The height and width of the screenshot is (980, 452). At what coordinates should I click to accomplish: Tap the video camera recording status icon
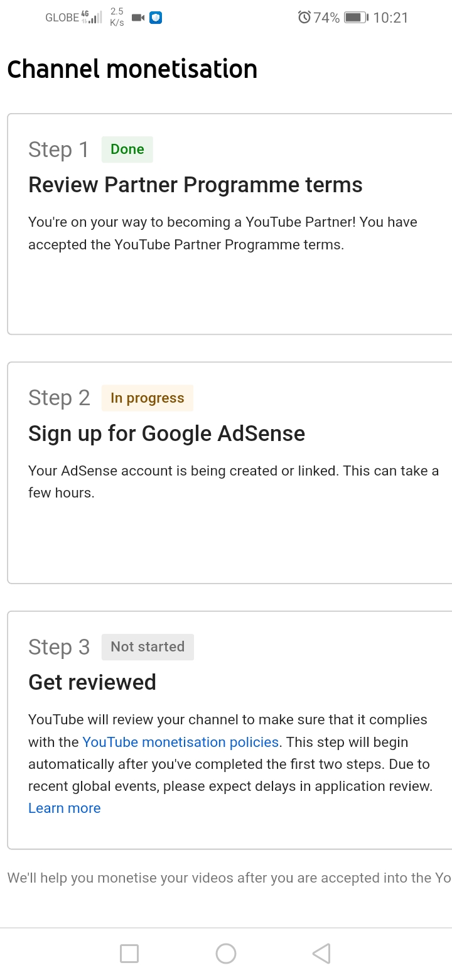(x=138, y=18)
